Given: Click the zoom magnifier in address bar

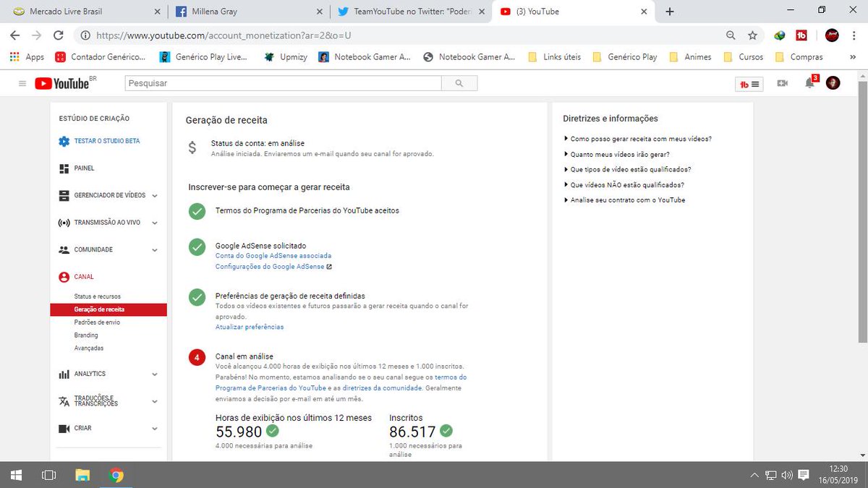Looking at the screenshot, I should tap(731, 35).
